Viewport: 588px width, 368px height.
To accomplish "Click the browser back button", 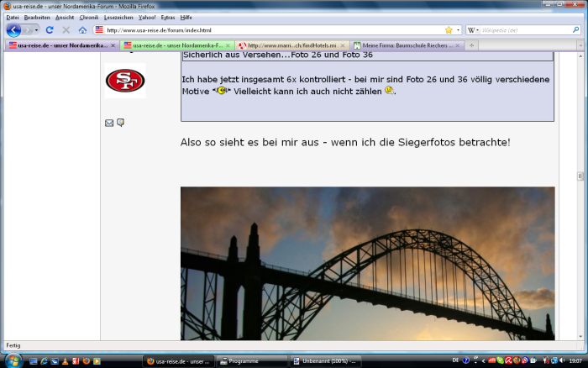I will tap(14, 29).
